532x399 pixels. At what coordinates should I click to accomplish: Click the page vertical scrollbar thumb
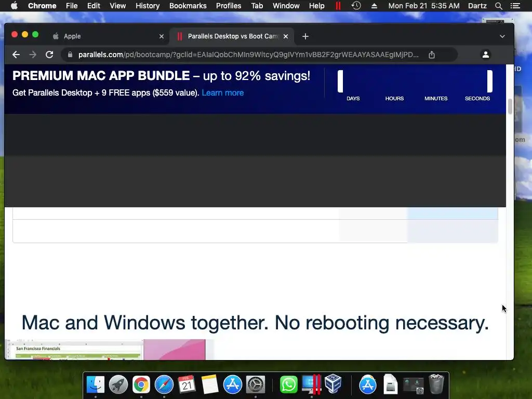(x=510, y=107)
